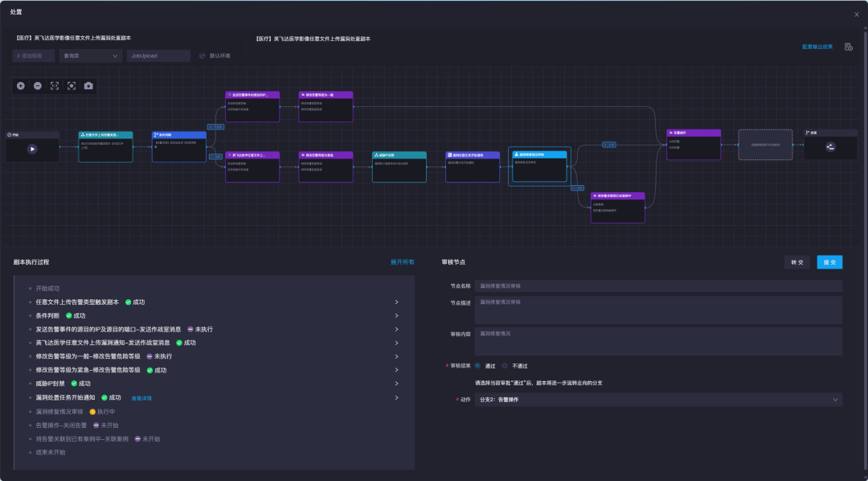The width and height of the screenshot is (868, 481).
Task: Expand 漏洞处置任务开始通知 row
Action: pos(396,397)
